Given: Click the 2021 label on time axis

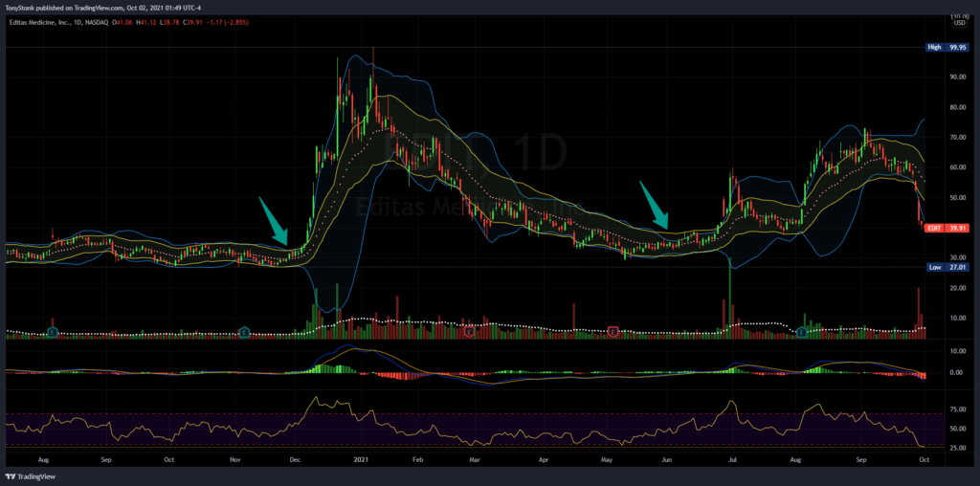Looking at the screenshot, I should (x=363, y=460).
